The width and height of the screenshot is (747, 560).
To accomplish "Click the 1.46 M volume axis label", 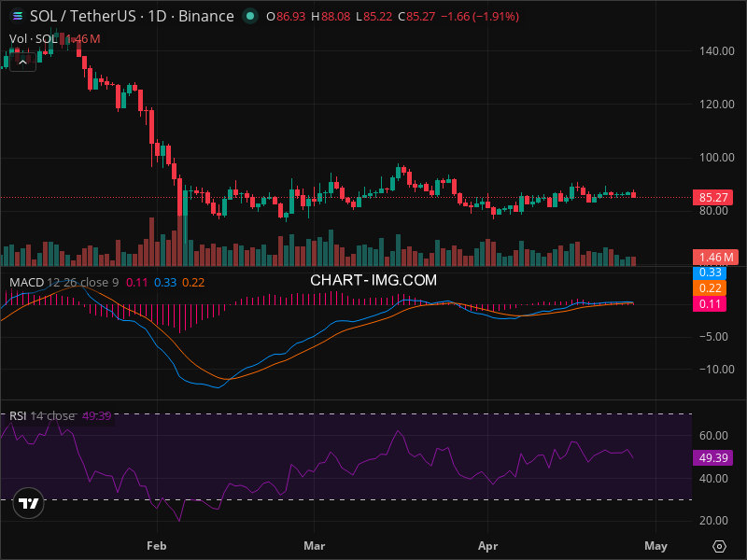I will 715,258.
